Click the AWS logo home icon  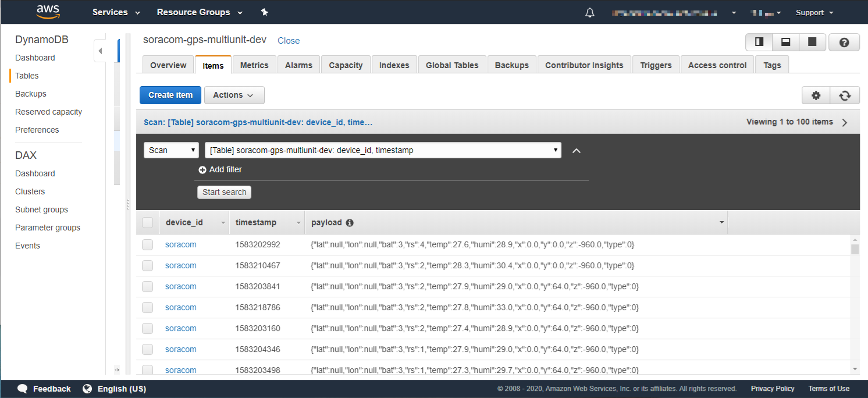[x=48, y=12]
